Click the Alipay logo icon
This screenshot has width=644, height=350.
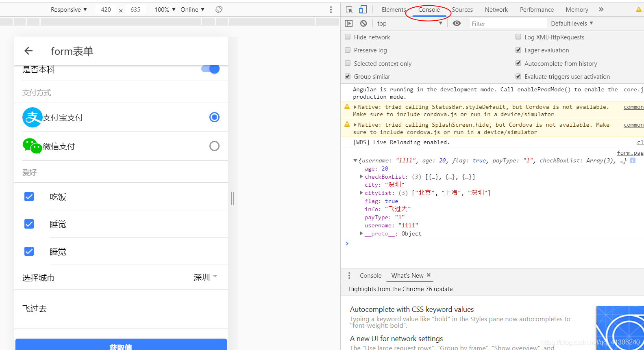coord(33,117)
